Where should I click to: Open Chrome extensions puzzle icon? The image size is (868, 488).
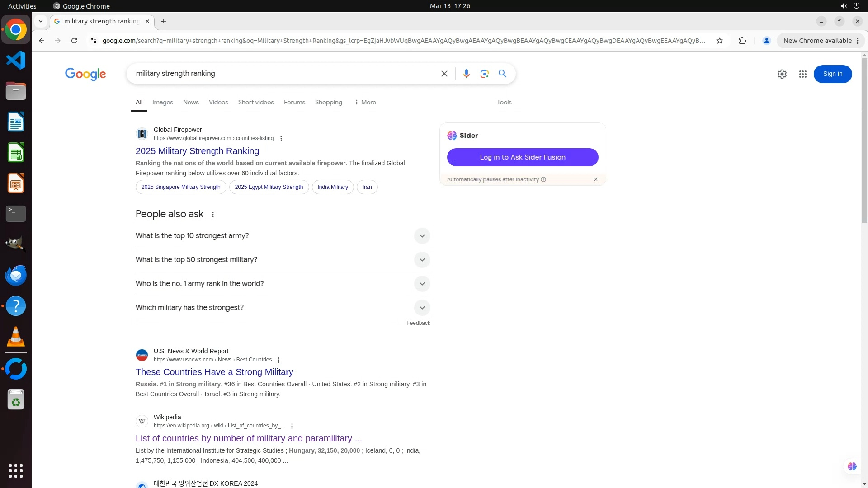coord(742,41)
